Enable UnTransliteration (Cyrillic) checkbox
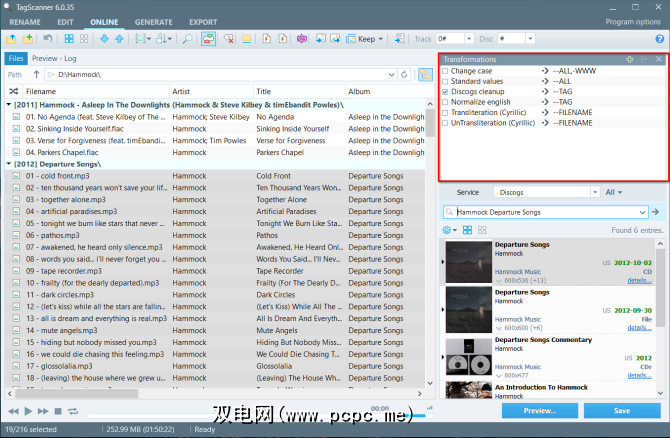The height and width of the screenshot is (438, 670). pos(445,123)
